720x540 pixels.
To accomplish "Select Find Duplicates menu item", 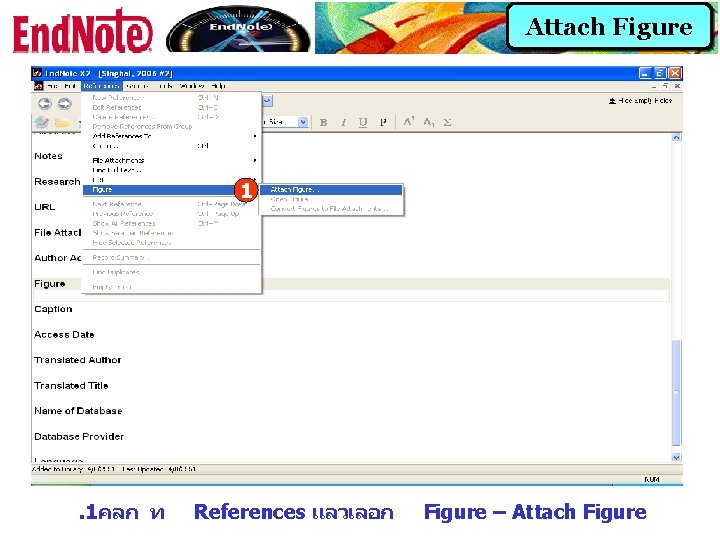I will [172, 272].
